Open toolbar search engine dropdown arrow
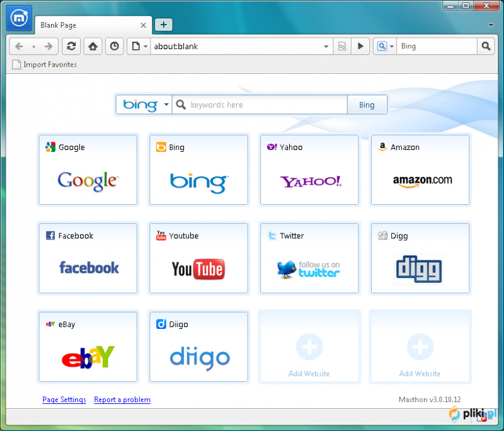This screenshot has width=504, height=431. [391, 47]
